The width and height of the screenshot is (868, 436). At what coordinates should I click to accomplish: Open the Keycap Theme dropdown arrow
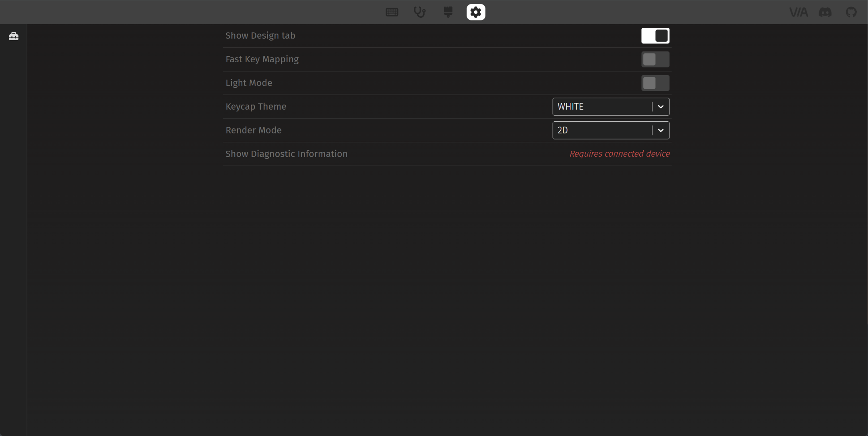pos(661,107)
